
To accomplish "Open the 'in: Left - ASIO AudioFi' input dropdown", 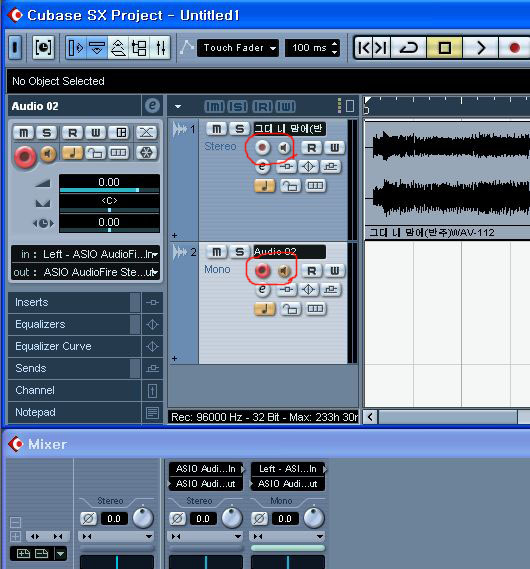I will pos(86,254).
